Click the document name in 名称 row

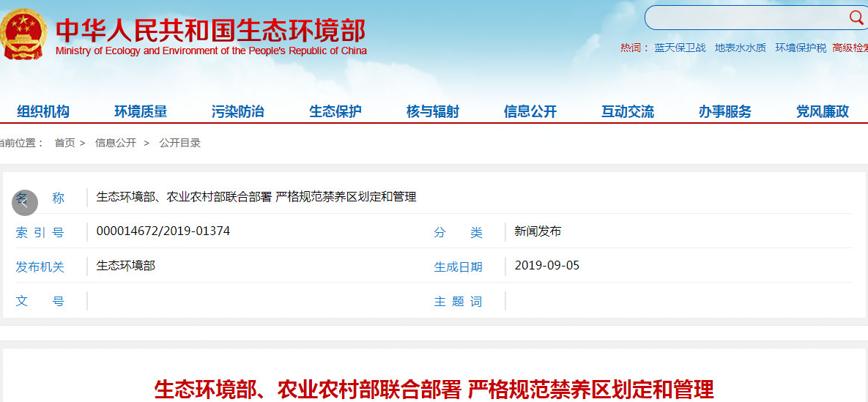point(256,196)
